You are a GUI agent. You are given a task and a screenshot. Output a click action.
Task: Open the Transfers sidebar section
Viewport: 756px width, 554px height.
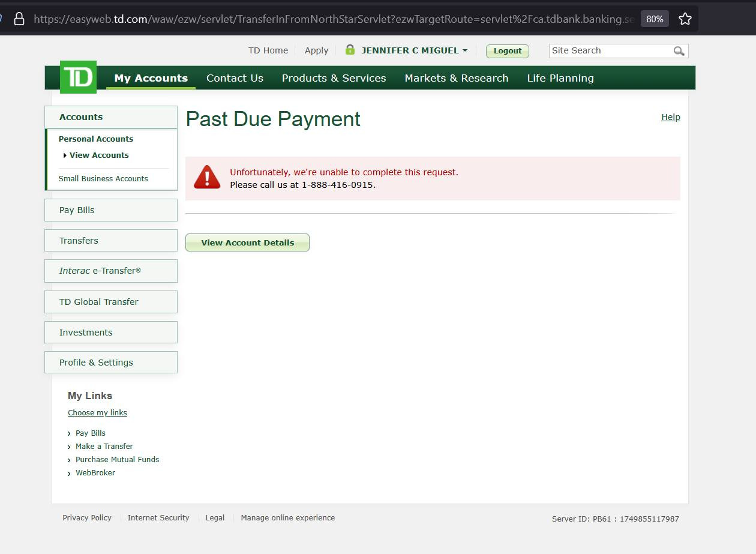click(111, 241)
